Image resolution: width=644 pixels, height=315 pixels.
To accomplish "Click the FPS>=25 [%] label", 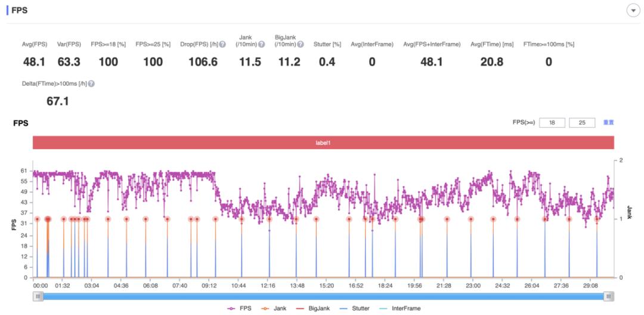I will coord(153,44).
